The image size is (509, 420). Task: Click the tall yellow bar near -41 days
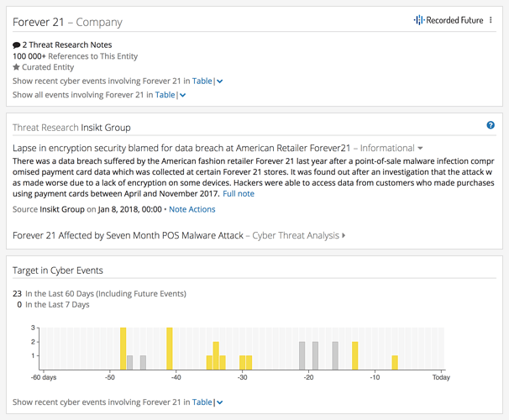point(170,349)
